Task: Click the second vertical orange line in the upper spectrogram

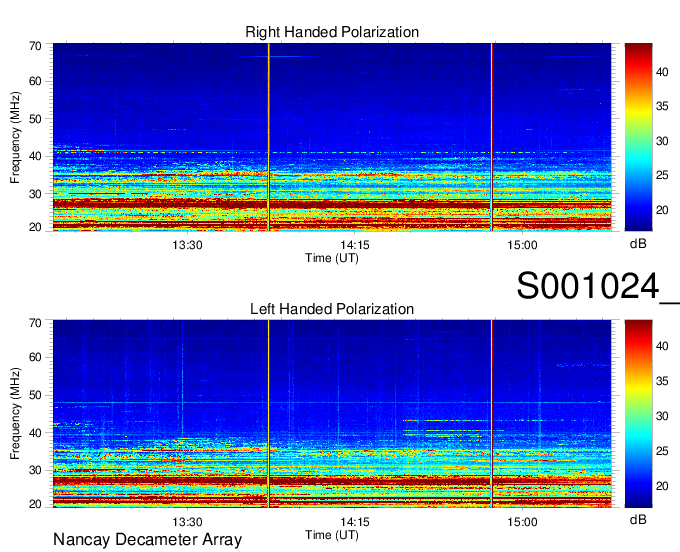Action: (x=492, y=137)
